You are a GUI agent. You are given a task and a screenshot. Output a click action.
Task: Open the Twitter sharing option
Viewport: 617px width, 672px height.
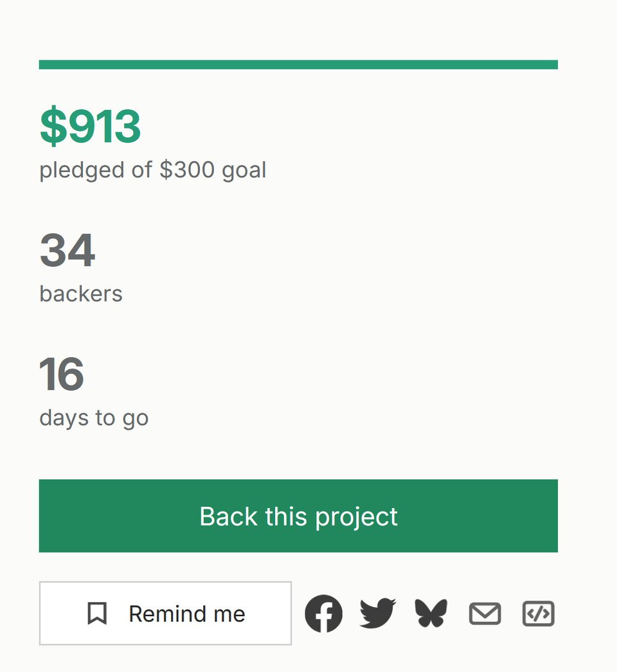[x=377, y=613]
